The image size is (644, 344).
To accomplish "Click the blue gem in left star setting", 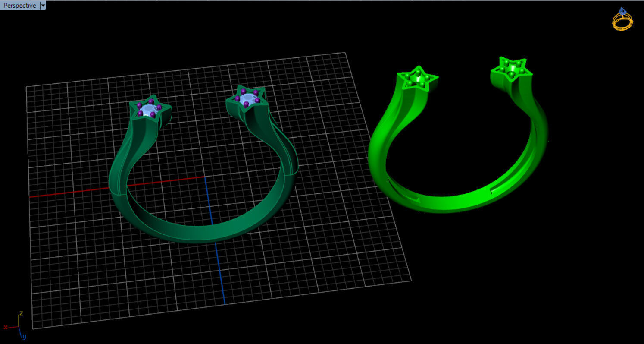I will point(149,110).
